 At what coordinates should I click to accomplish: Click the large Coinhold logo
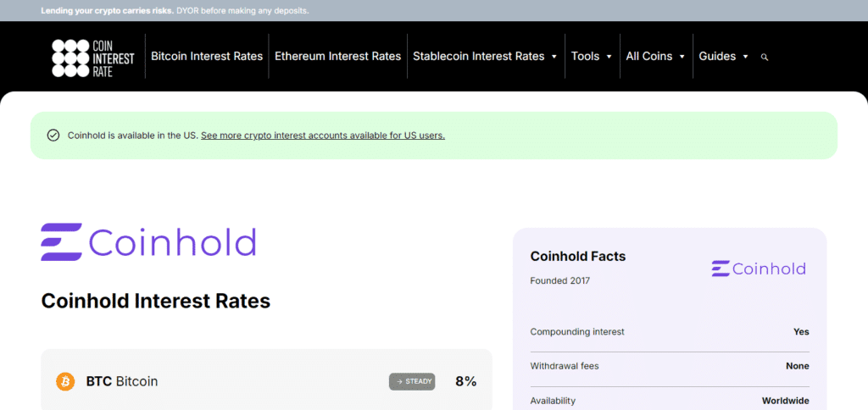tap(148, 241)
